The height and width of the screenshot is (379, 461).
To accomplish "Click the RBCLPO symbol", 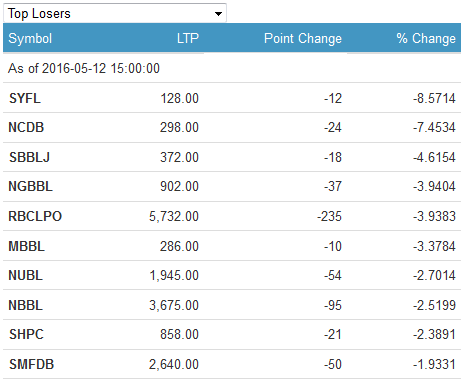I will point(35,216).
